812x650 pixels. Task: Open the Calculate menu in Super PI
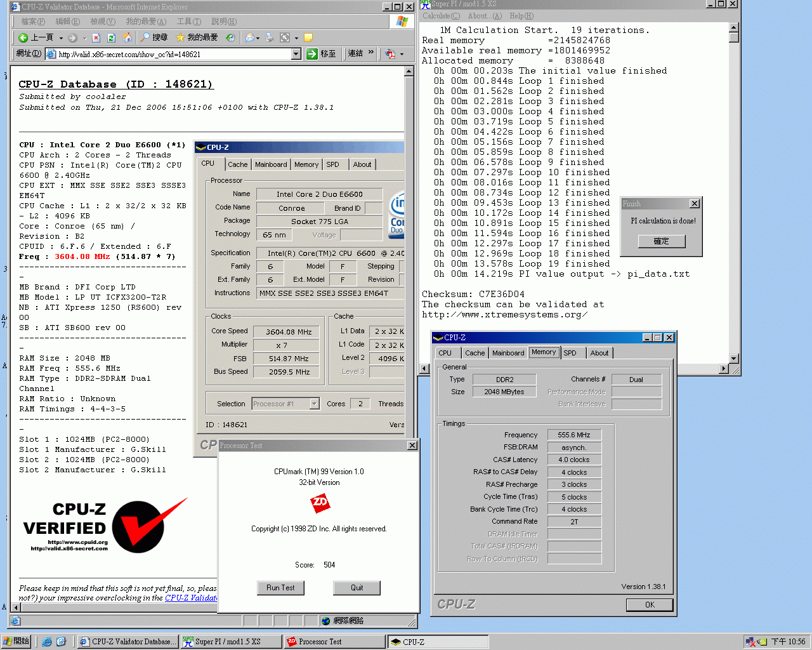(442, 16)
